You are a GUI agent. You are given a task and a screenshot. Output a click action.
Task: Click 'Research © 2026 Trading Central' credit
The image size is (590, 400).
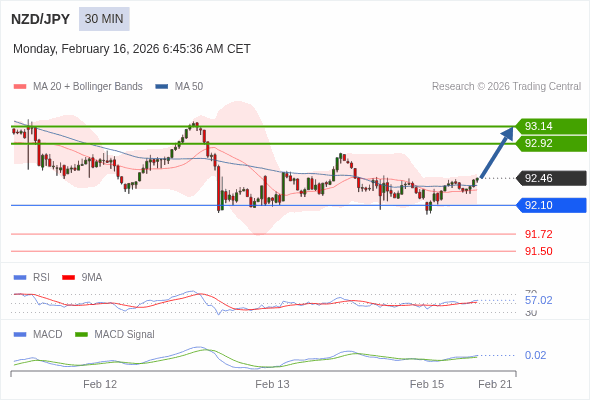point(506,87)
